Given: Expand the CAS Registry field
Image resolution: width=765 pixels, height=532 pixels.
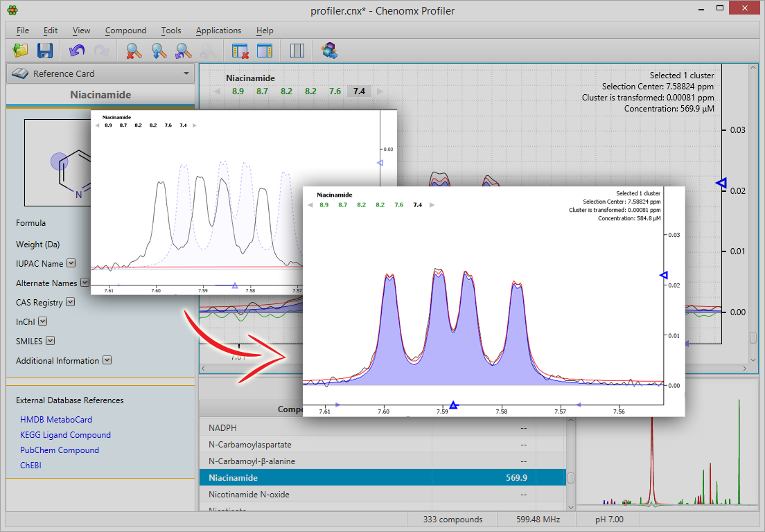Looking at the screenshot, I should [x=70, y=302].
